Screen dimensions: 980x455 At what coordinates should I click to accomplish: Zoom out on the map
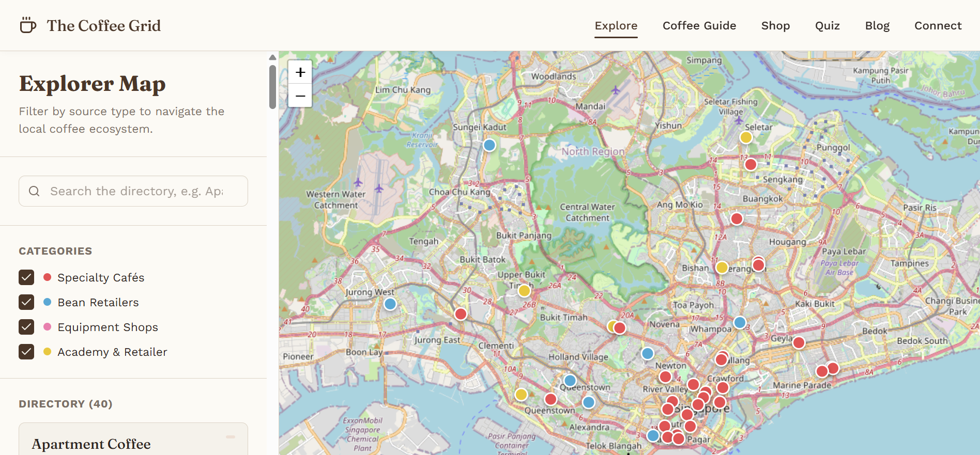click(300, 96)
